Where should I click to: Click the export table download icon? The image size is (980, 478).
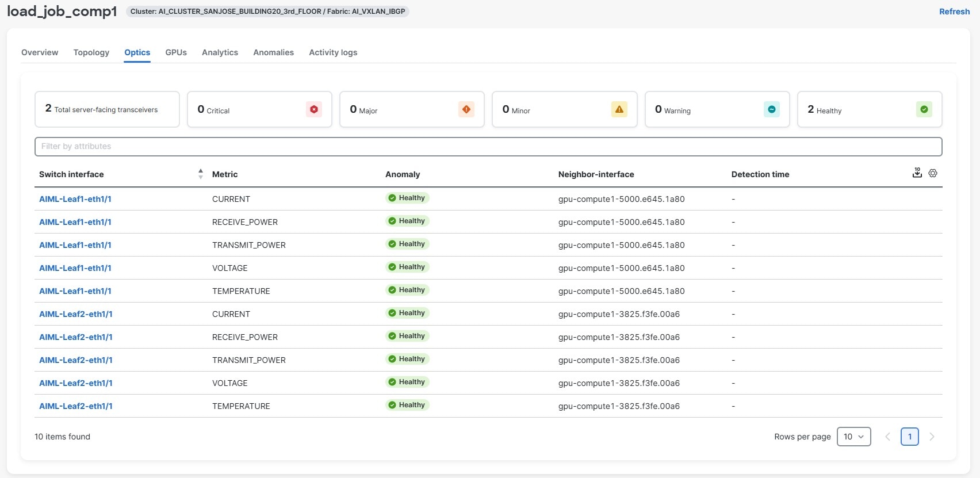coord(917,173)
